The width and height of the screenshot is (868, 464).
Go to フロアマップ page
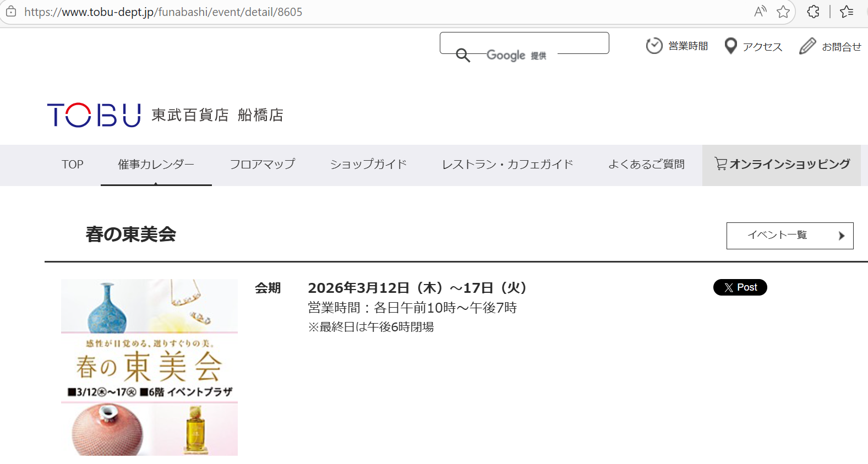(263, 165)
